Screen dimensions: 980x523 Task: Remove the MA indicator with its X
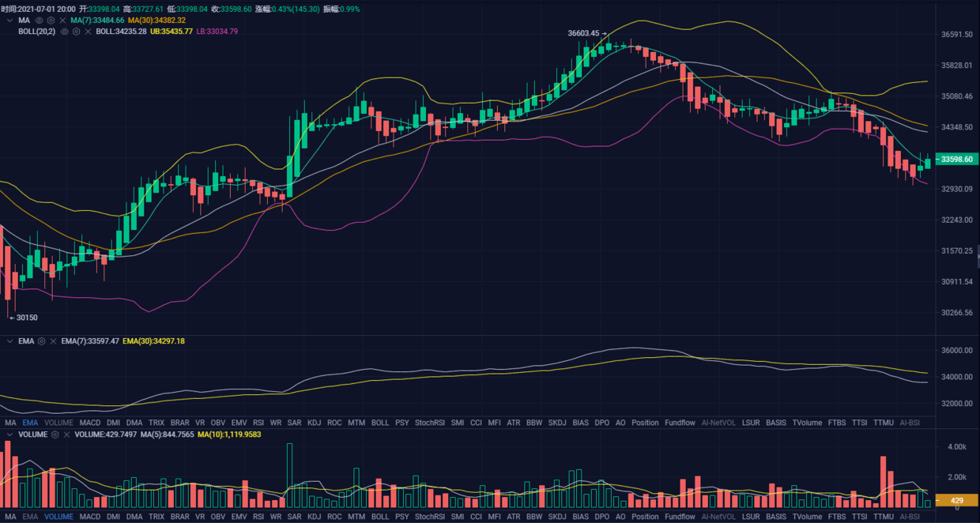(63, 20)
